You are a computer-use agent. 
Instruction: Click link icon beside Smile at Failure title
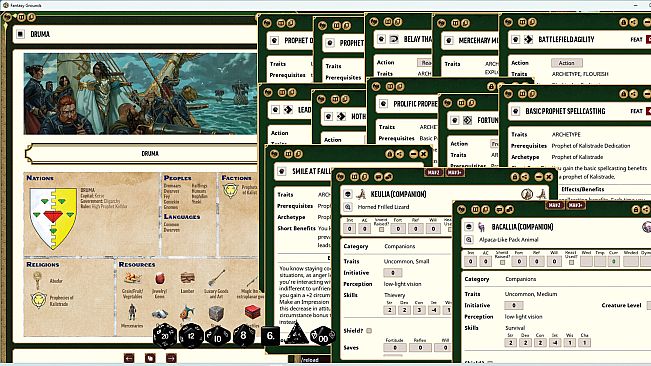281,171
